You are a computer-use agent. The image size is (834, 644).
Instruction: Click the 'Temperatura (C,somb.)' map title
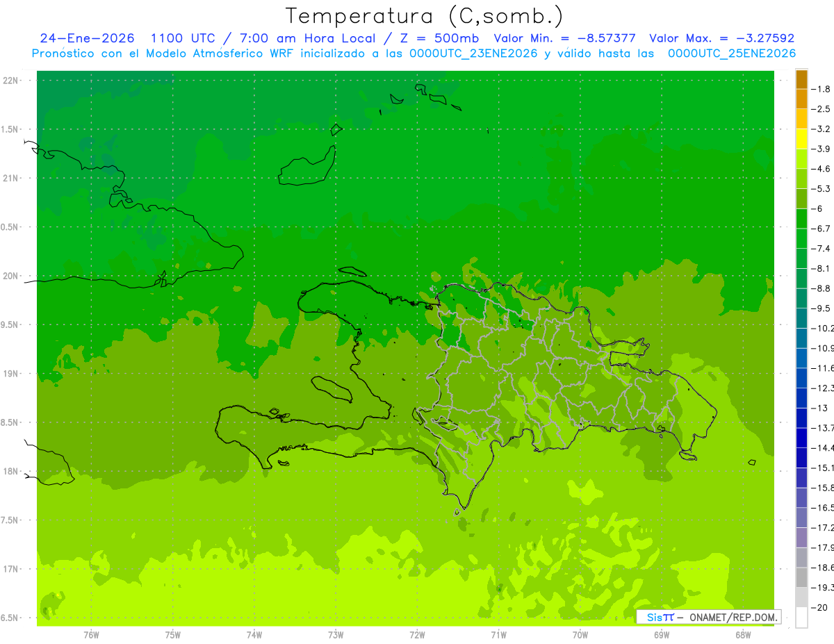pos(423,16)
